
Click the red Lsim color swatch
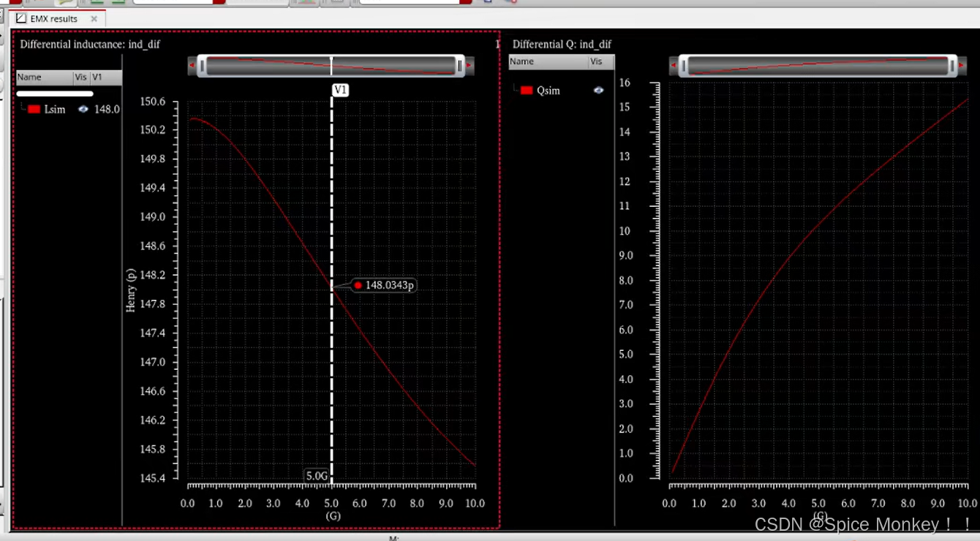[x=34, y=109]
